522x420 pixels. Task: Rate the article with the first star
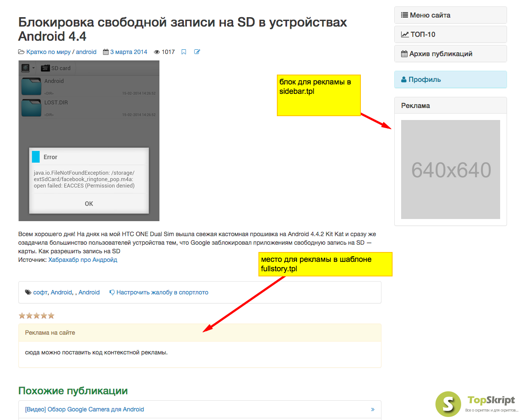(22, 316)
